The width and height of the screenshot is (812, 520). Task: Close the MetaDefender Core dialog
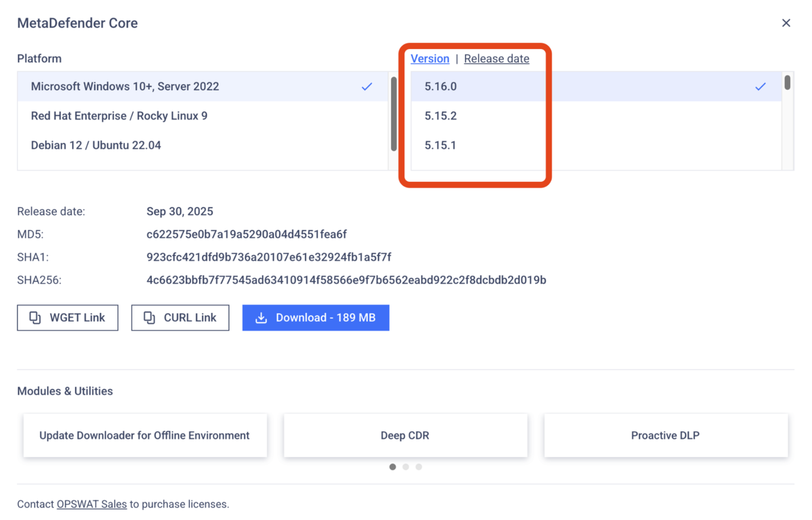786,23
